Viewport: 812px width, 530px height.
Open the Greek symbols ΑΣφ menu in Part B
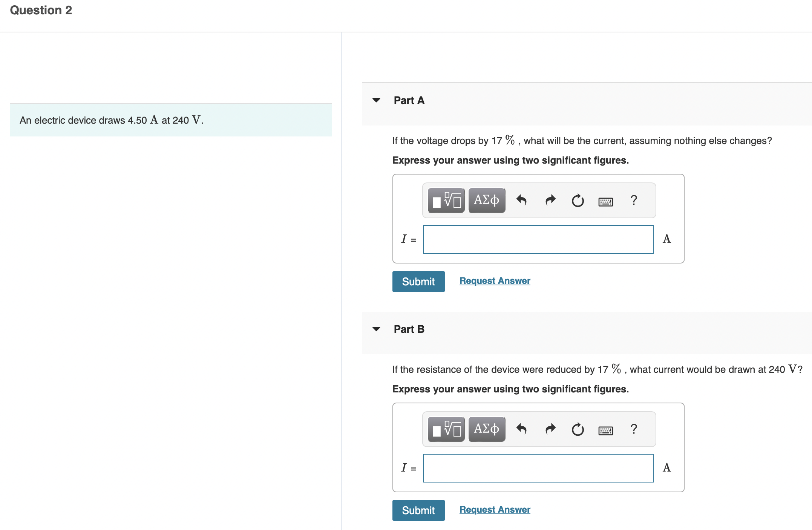tap(486, 429)
